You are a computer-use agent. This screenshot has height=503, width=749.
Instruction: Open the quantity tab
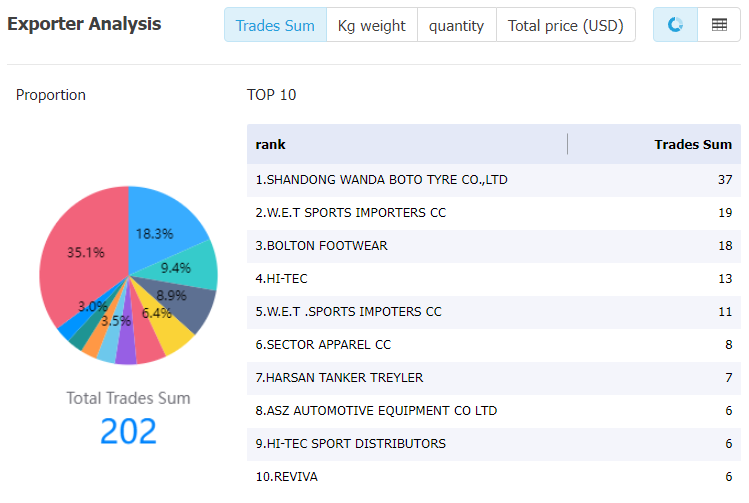(x=456, y=25)
